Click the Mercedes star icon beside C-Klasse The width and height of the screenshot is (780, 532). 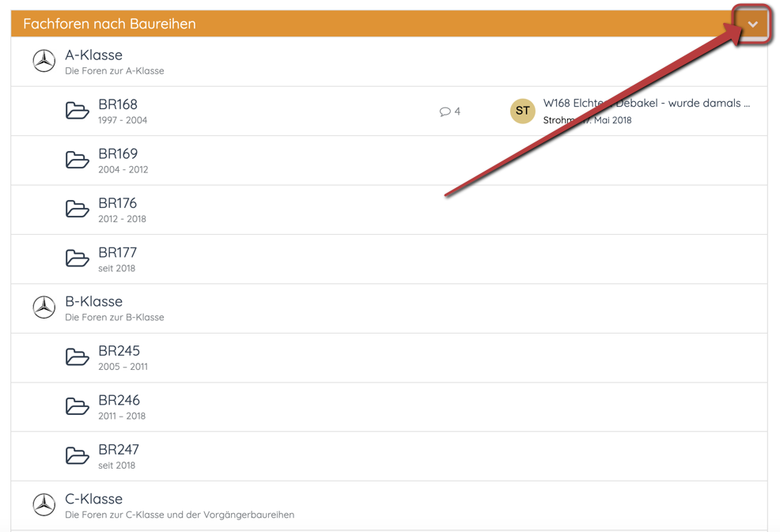tap(44, 504)
